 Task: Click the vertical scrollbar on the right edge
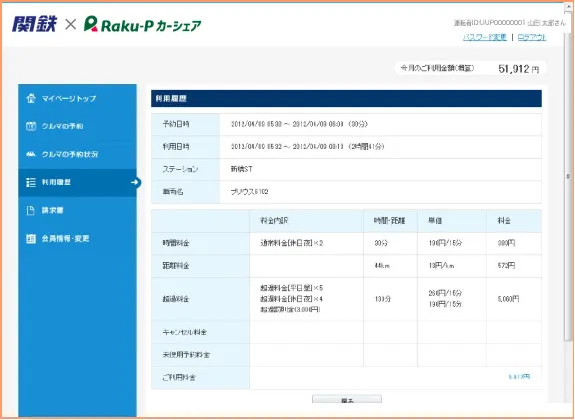pos(568,176)
